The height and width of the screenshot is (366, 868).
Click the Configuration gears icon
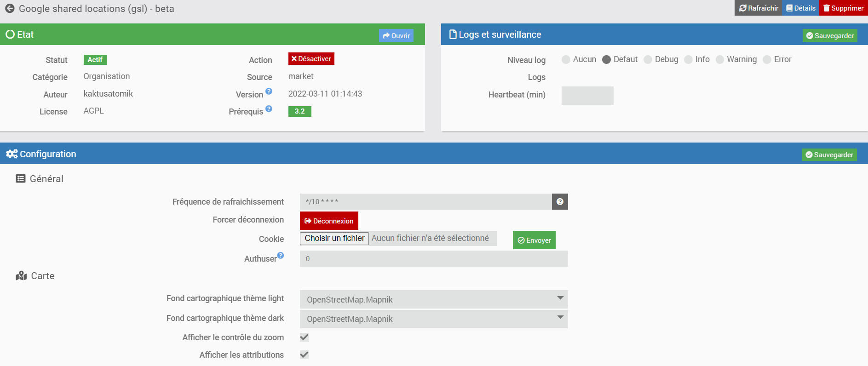click(x=12, y=154)
